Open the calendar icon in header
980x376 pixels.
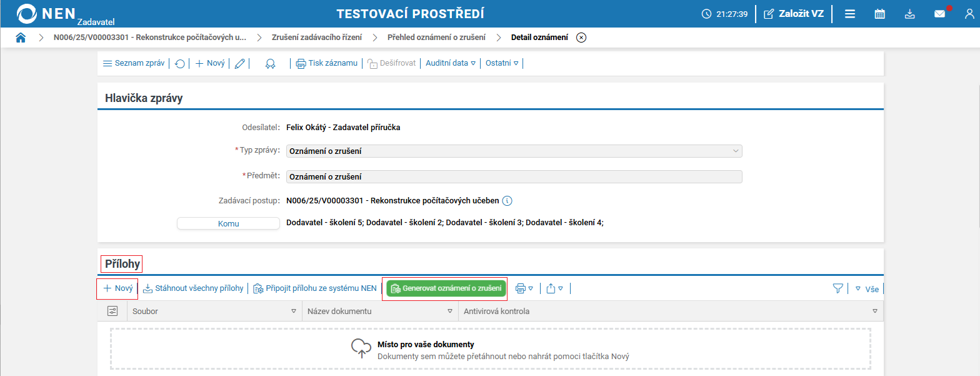click(879, 14)
